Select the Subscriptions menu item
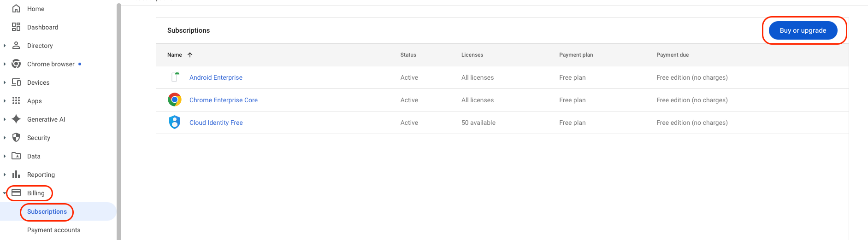 47,211
